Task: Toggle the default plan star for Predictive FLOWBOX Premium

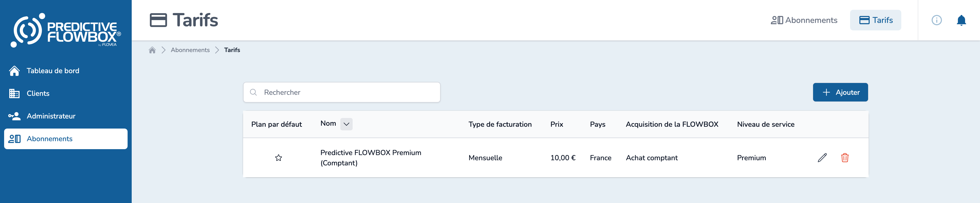Action: pos(278,158)
